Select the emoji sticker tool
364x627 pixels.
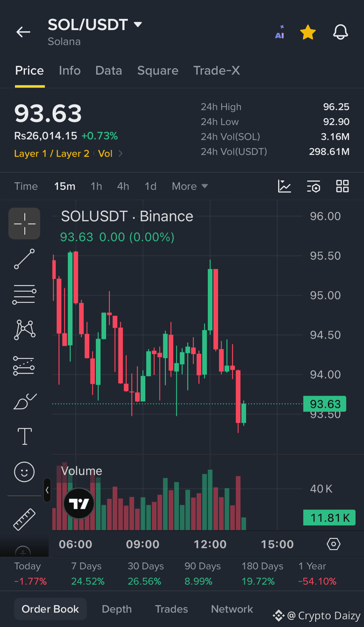[x=24, y=472]
